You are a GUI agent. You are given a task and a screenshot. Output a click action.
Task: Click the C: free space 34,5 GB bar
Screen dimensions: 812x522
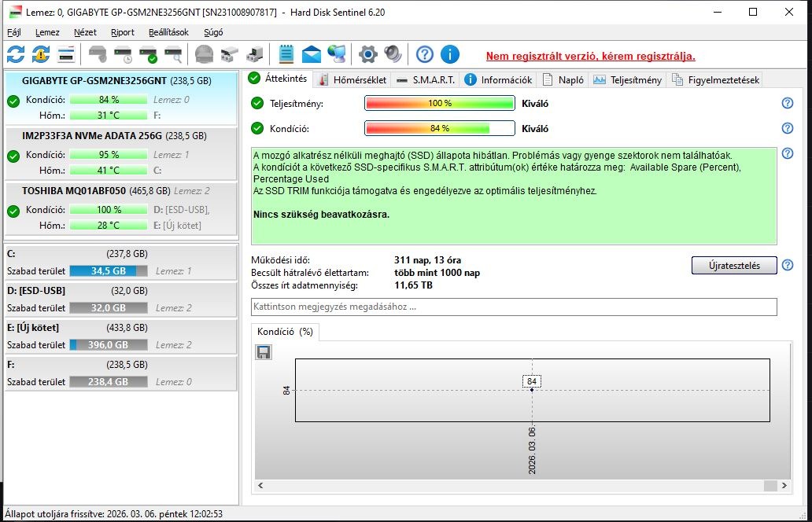[x=109, y=270]
